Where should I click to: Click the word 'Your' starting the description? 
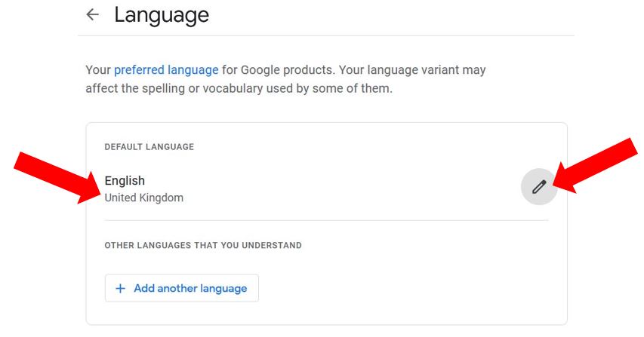(97, 70)
